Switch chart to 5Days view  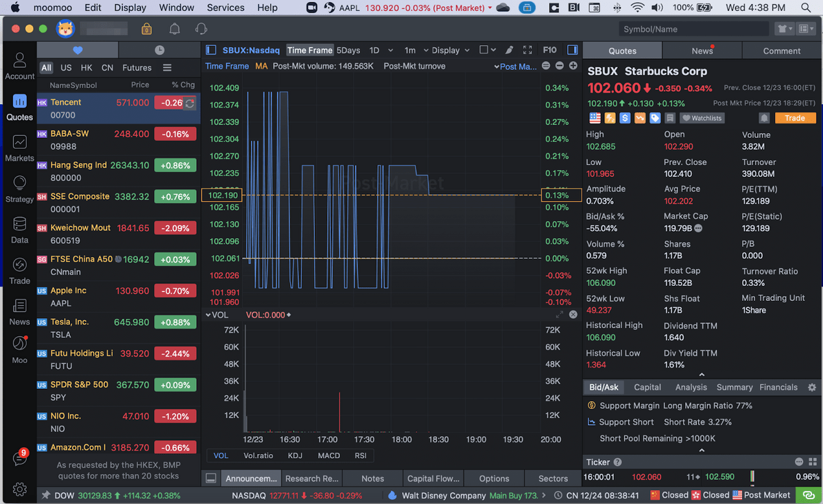pyautogui.click(x=348, y=50)
